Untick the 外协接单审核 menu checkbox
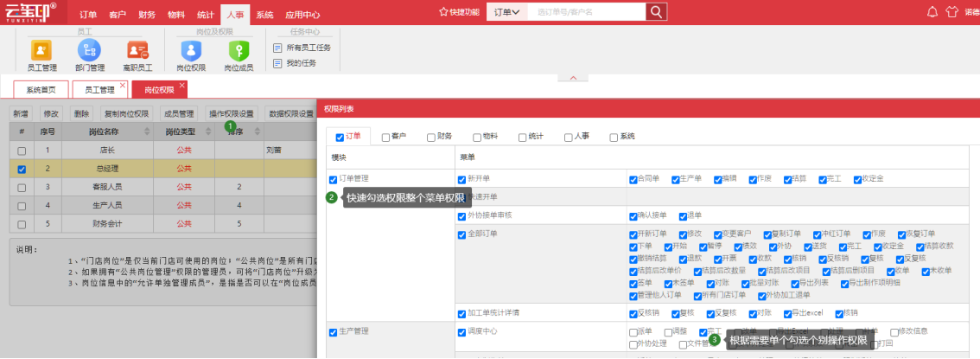Image resolution: width=980 pixels, height=359 pixels. tap(461, 215)
